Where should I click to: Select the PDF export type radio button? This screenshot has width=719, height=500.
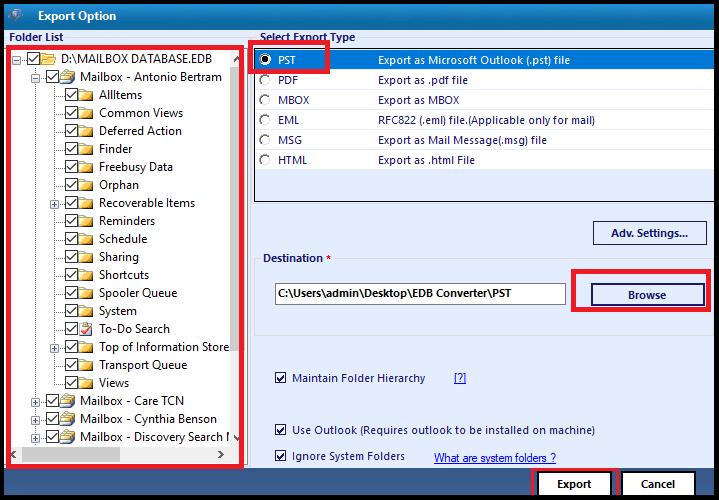pyautogui.click(x=265, y=80)
